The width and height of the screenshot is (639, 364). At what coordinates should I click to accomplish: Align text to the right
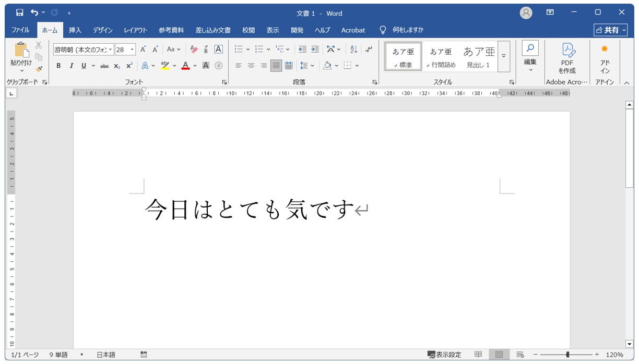[x=264, y=66]
